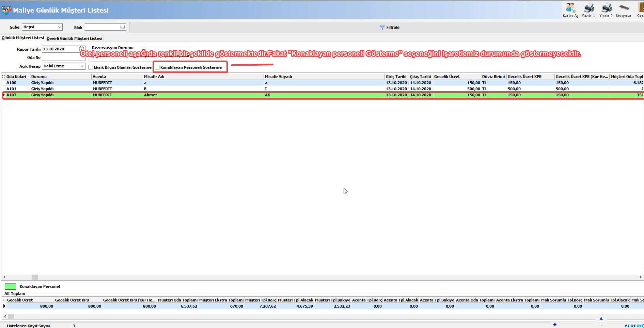Click surname cell AK
Screen dimensions: 644x328
pyautogui.click(x=324, y=95)
